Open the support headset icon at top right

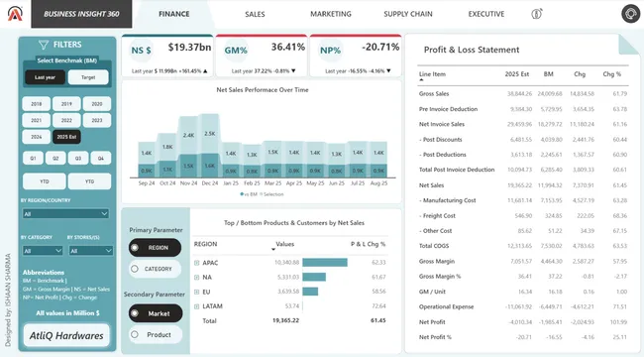tap(630, 14)
